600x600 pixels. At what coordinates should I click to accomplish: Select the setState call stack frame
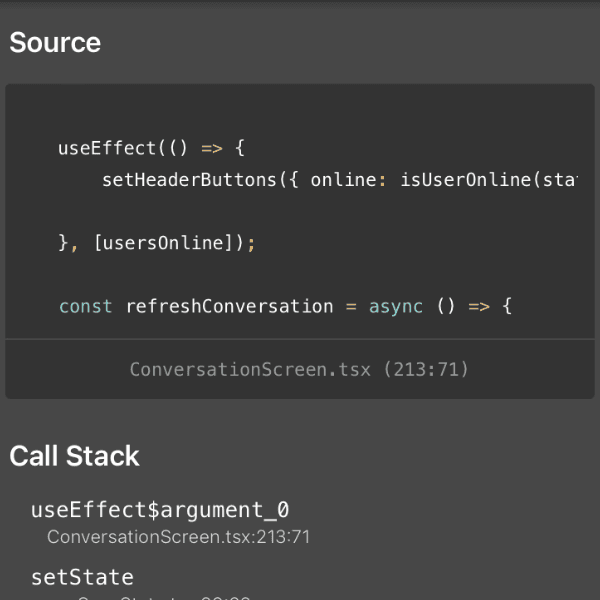82,577
